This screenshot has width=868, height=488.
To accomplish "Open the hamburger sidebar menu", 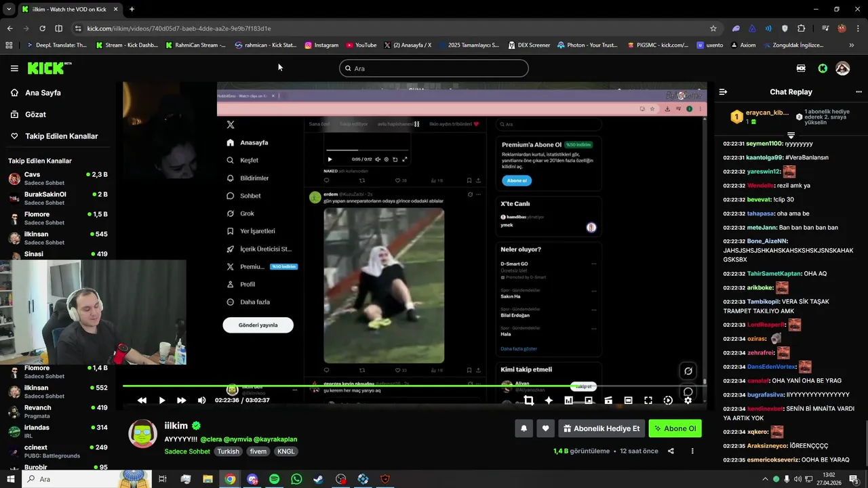I will (x=14, y=68).
